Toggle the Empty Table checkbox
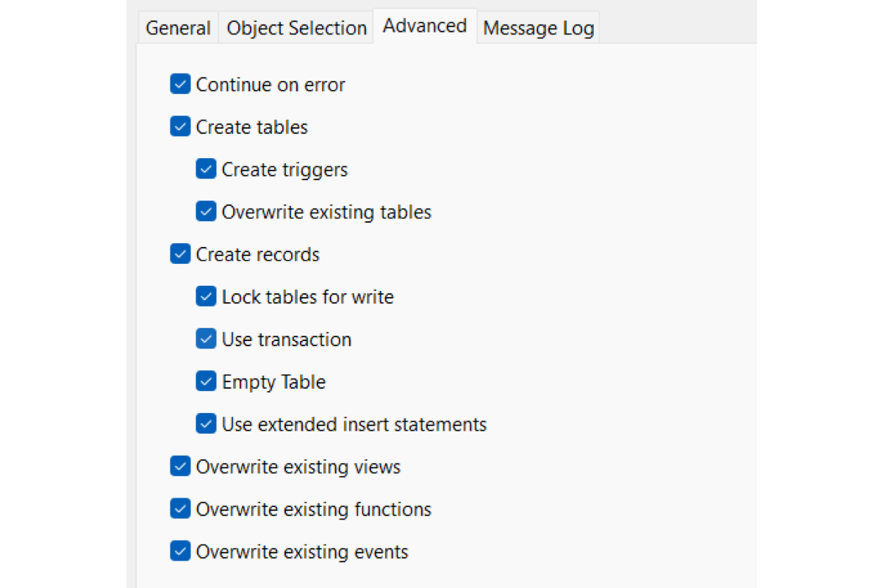Screen dimensions: 882x588 (207, 381)
